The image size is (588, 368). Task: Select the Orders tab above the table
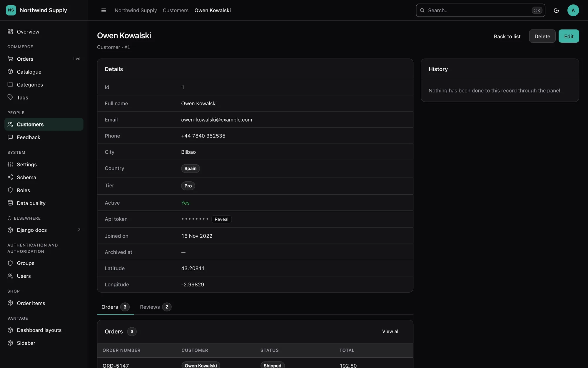coord(115,307)
